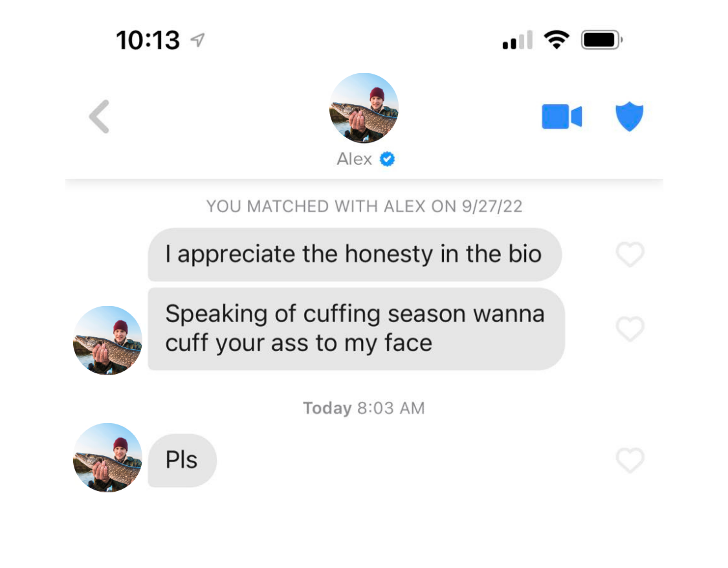Screen dimensions: 728x568
Task: Tap the Wi-Fi icon in status bar
Action: click(x=557, y=40)
